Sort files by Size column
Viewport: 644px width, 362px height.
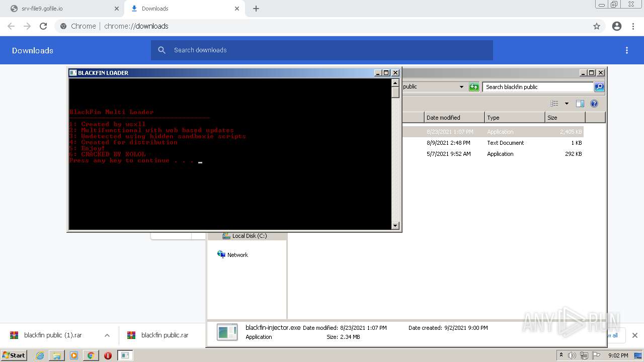click(565, 118)
